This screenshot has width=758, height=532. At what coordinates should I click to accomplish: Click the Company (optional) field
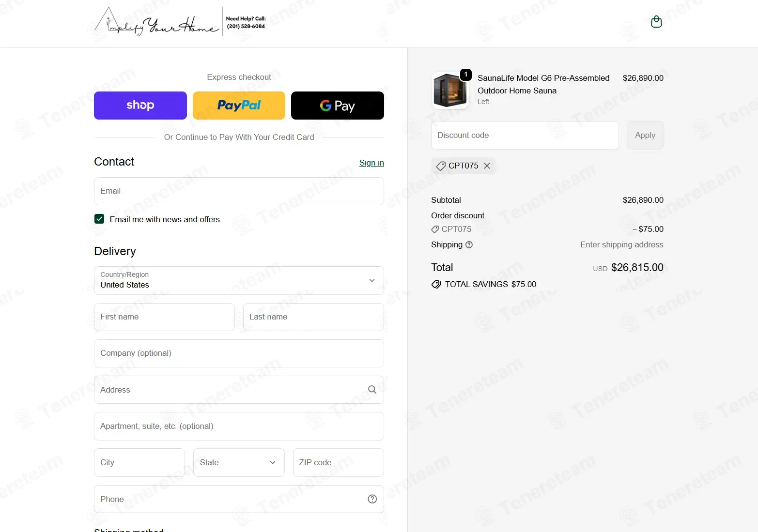pyautogui.click(x=239, y=353)
